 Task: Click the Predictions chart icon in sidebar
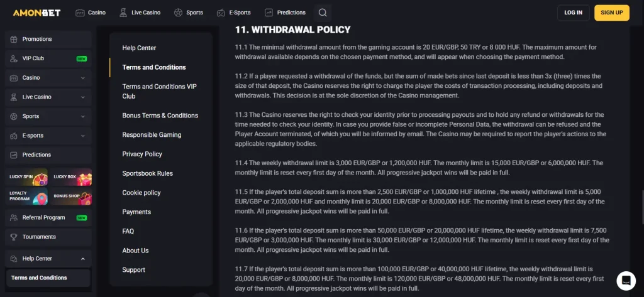pos(14,154)
